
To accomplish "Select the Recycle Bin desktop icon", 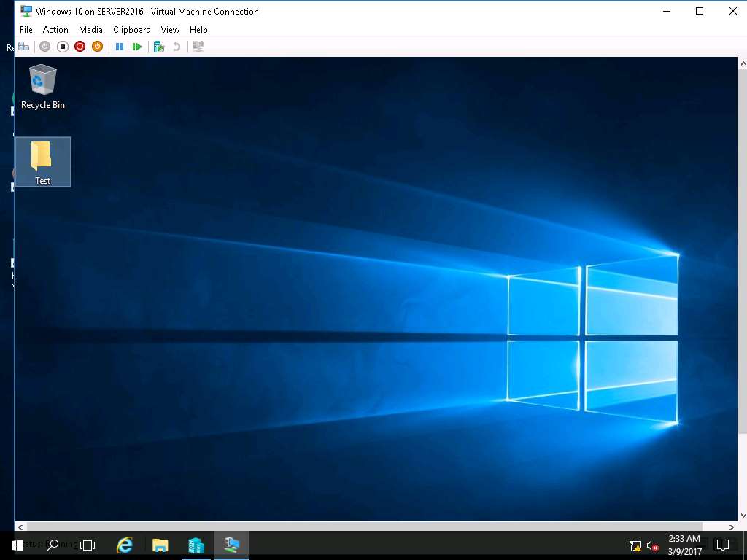I will (x=43, y=87).
